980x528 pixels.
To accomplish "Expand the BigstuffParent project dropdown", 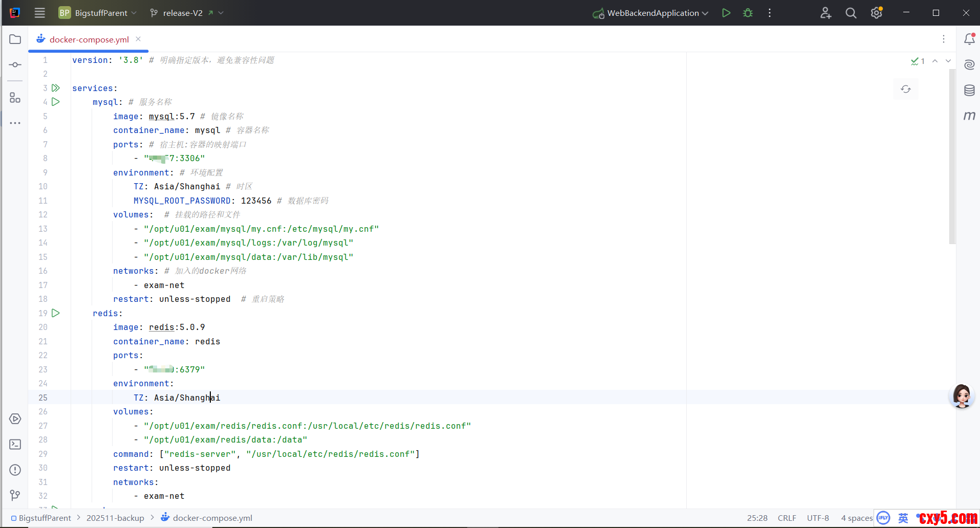I will [98, 13].
